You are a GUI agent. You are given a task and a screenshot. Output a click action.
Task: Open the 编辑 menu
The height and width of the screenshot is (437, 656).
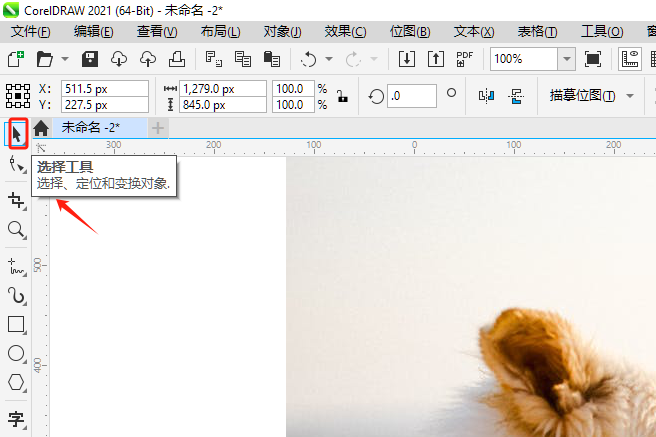[94, 32]
